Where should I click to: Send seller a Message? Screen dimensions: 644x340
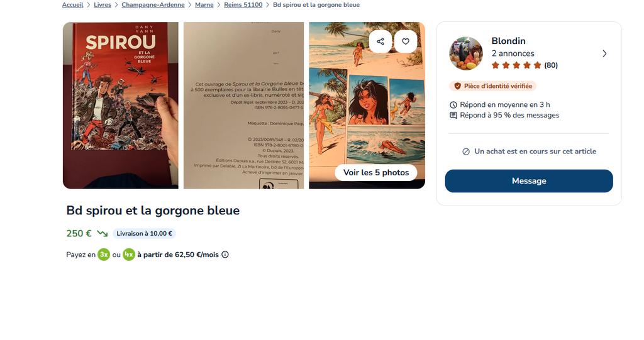tap(529, 181)
